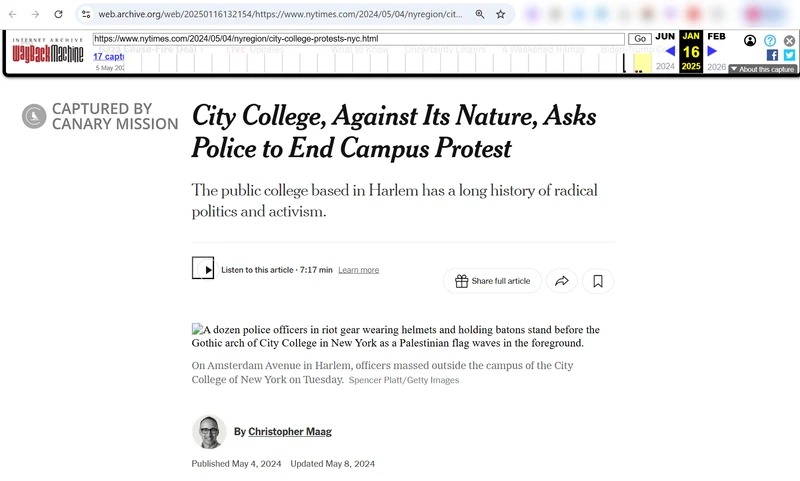
Task: Click the Wayback URL input field
Action: [x=360, y=38]
